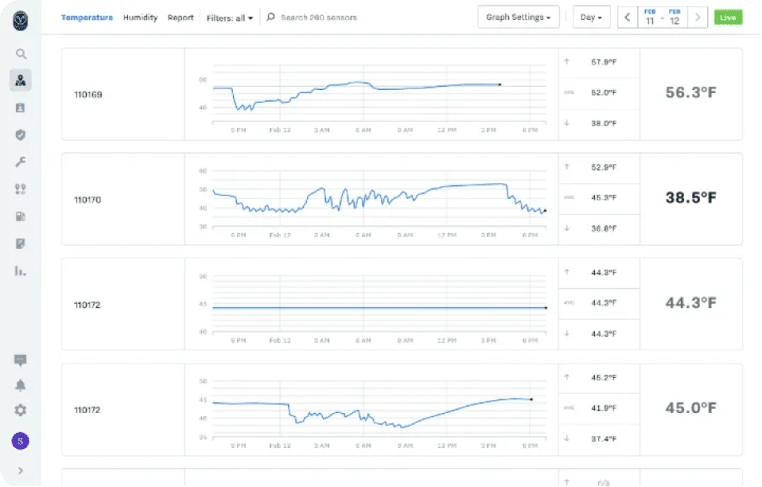Screen dimensions: 762x487
Task: Go to previous day with left arrow
Action: (x=627, y=17)
